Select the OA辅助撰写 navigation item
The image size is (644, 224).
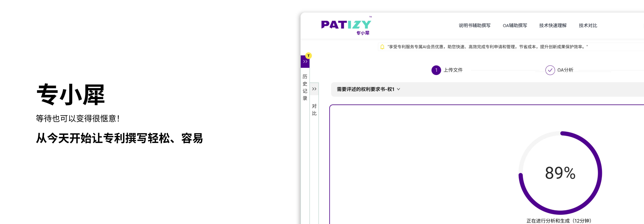[x=515, y=25]
